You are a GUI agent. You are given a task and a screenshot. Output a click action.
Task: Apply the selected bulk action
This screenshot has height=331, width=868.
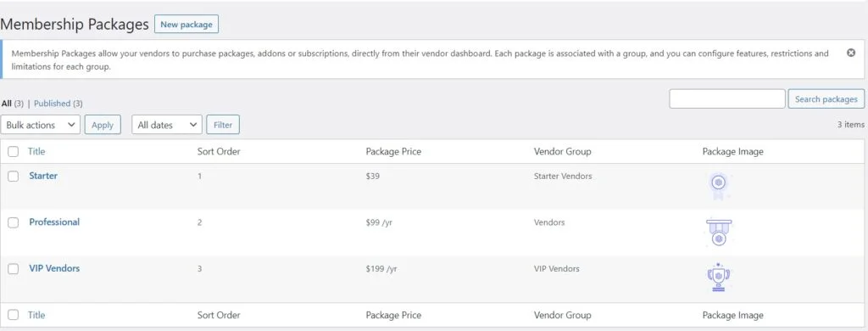(x=103, y=125)
